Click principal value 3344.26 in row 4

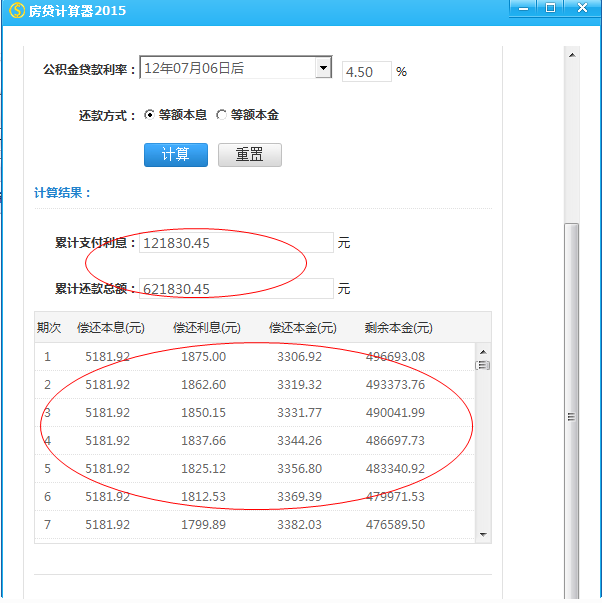click(x=299, y=440)
